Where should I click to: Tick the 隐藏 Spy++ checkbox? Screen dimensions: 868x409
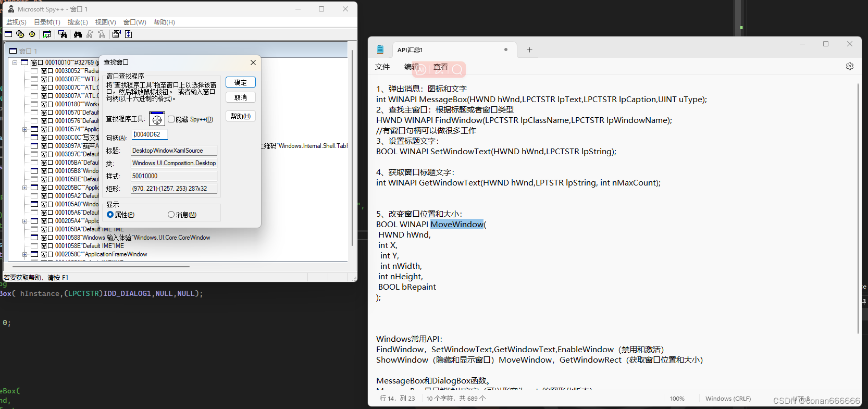(171, 119)
